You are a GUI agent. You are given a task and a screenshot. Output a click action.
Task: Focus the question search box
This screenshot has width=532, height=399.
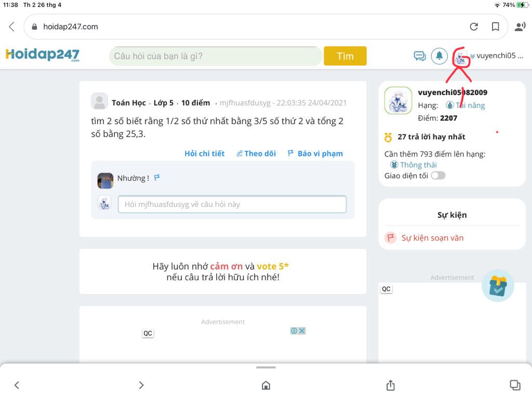pyautogui.click(x=216, y=56)
